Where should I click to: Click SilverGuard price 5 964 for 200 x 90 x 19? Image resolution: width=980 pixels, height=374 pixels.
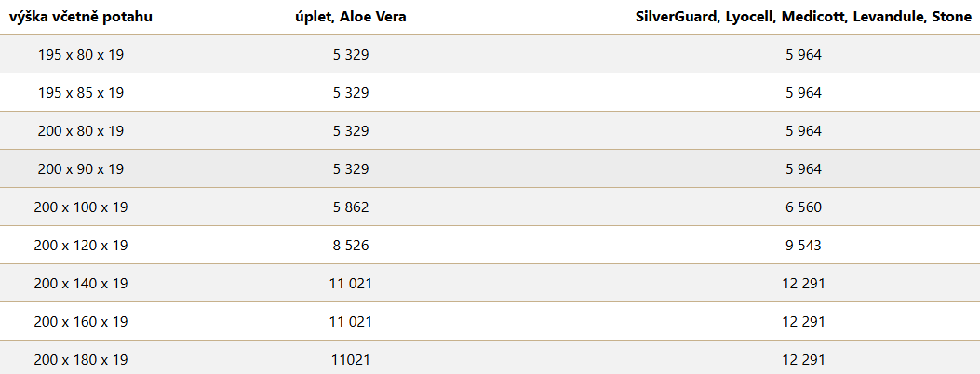(x=804, y=168)
